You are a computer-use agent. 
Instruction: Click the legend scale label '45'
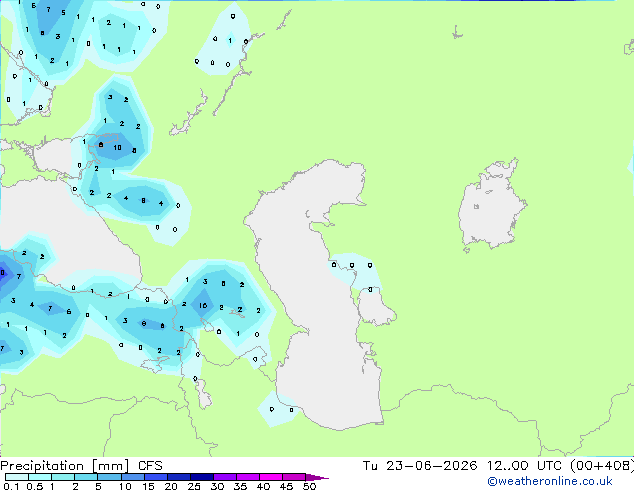286,486
